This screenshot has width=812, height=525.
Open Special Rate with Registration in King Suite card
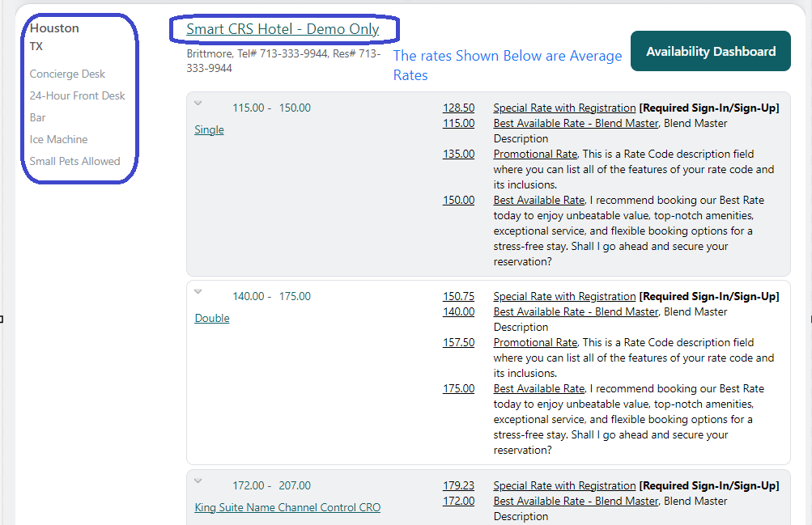[564, 485]
